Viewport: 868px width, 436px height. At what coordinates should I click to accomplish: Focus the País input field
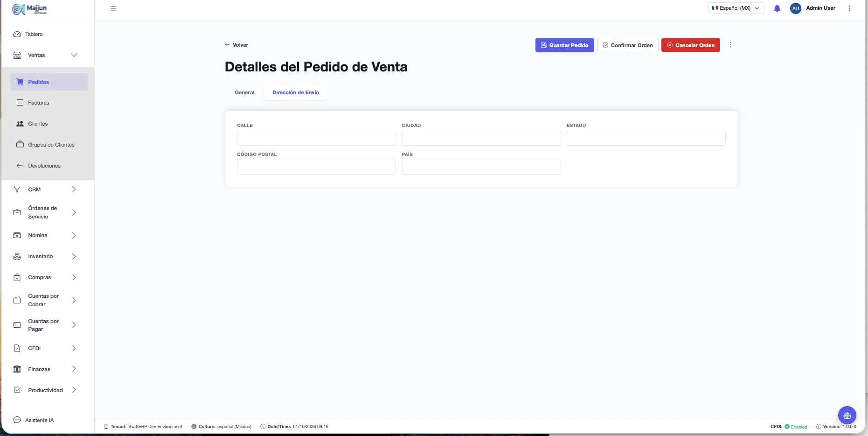[481, 167]
